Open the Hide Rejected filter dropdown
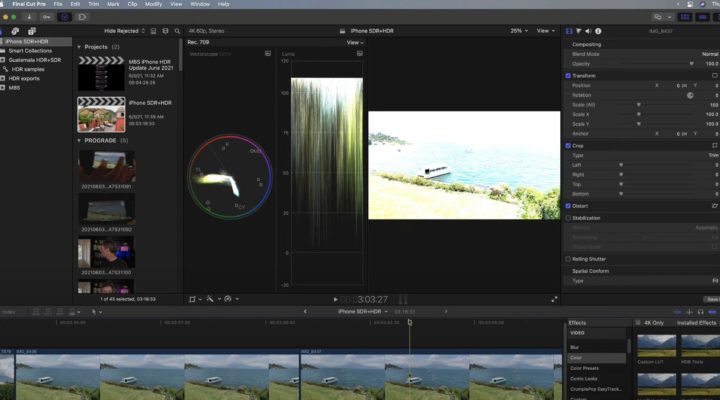Screen dimensions: 720x400 tap(124, 31)
